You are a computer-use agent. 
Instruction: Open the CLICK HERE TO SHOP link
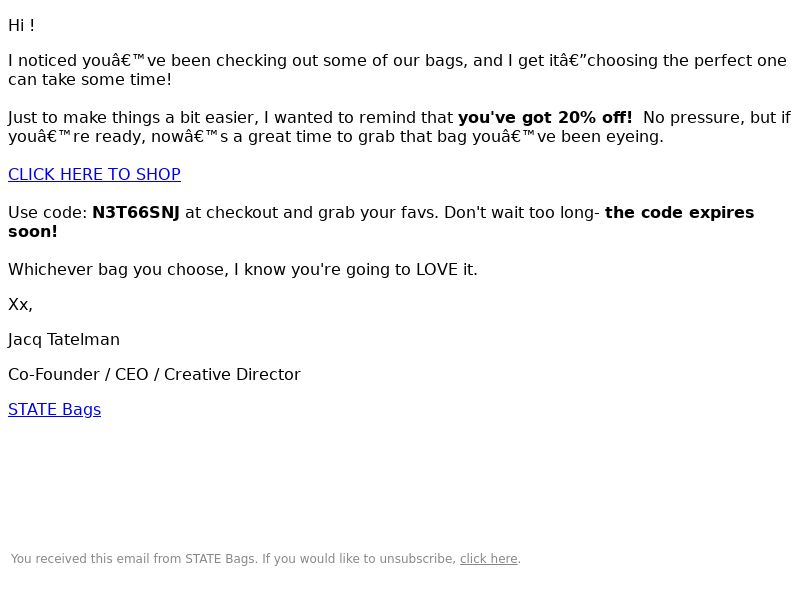tap(94, 174)
